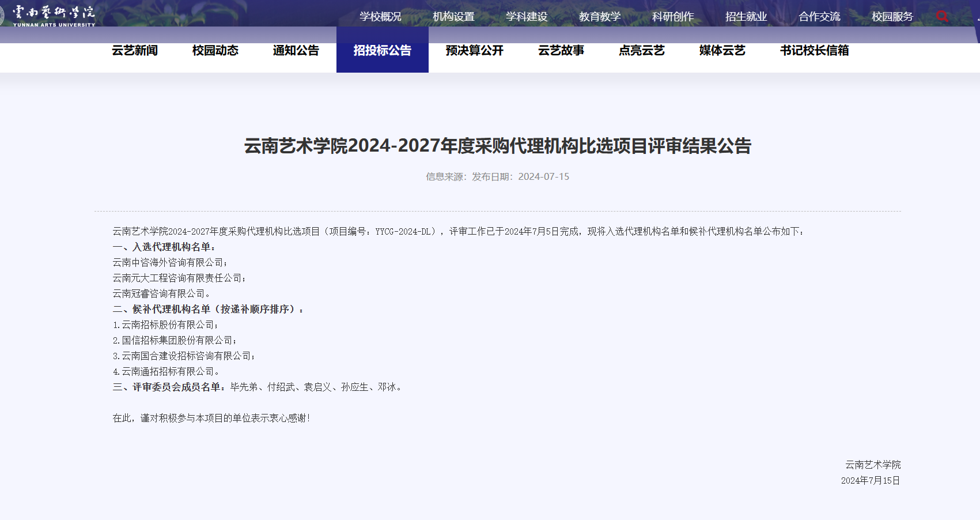Switch to the 媒体云艺 tab

click(x=722, y=50)
